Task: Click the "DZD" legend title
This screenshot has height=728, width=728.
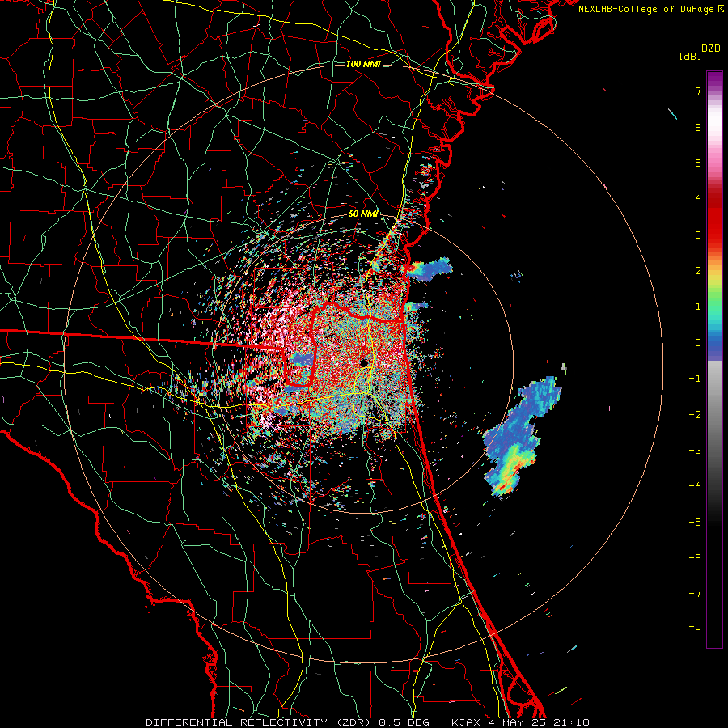Action: point(711,49)
